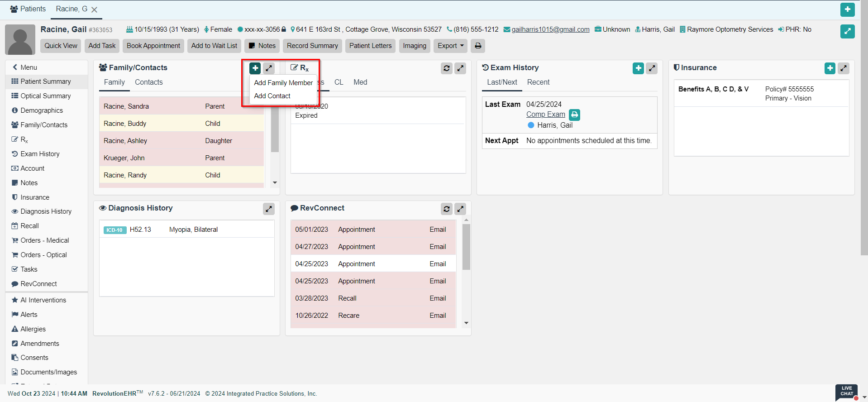
Task: Click the plus icon in Exam History panel
Action: pos(638,68)
